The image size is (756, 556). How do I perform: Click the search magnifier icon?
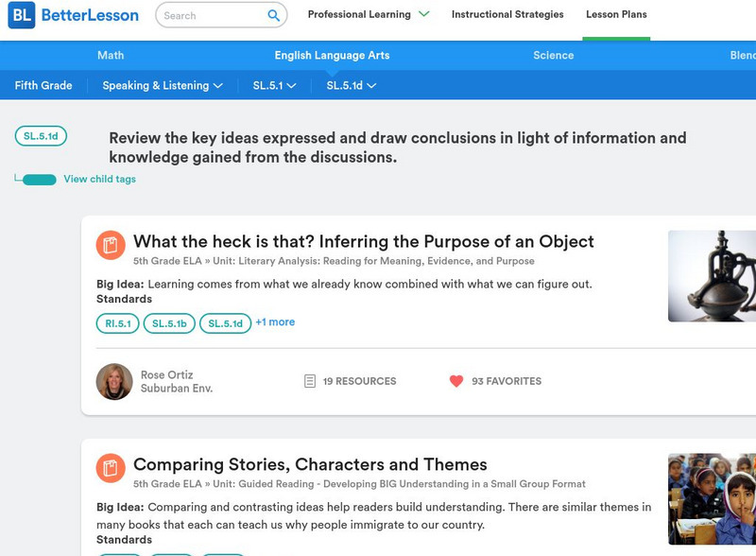pos(274,15)
